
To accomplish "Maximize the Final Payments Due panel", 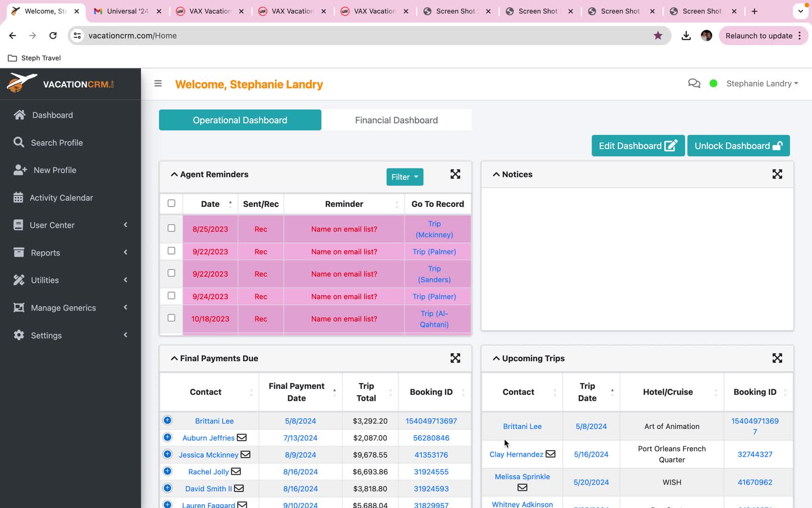I will point(455,358).
